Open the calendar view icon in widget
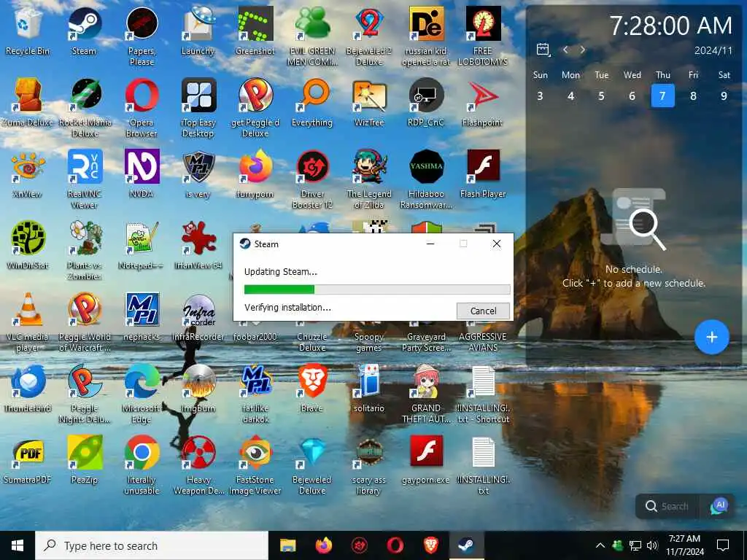 pyautogui.click(x=543, y=50)
